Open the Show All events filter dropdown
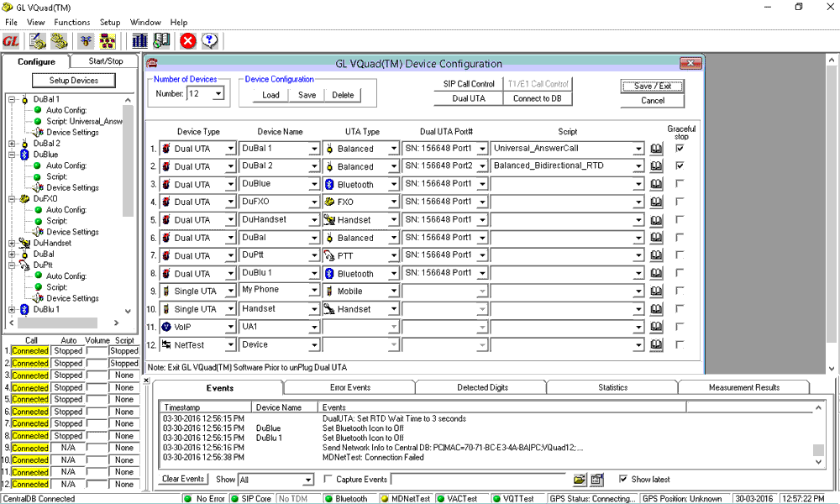840x504 pixels. click(308, 480)
